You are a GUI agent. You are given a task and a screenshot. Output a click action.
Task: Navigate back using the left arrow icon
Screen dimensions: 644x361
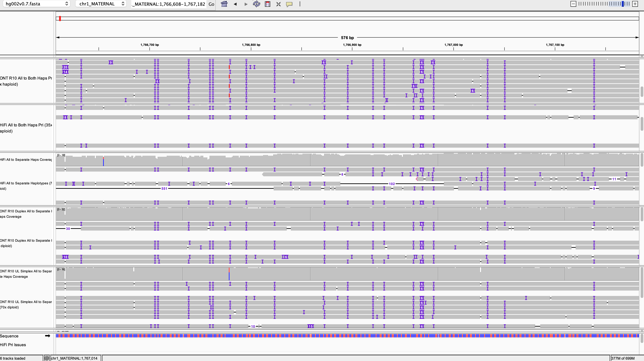click(x=235, y=4)
